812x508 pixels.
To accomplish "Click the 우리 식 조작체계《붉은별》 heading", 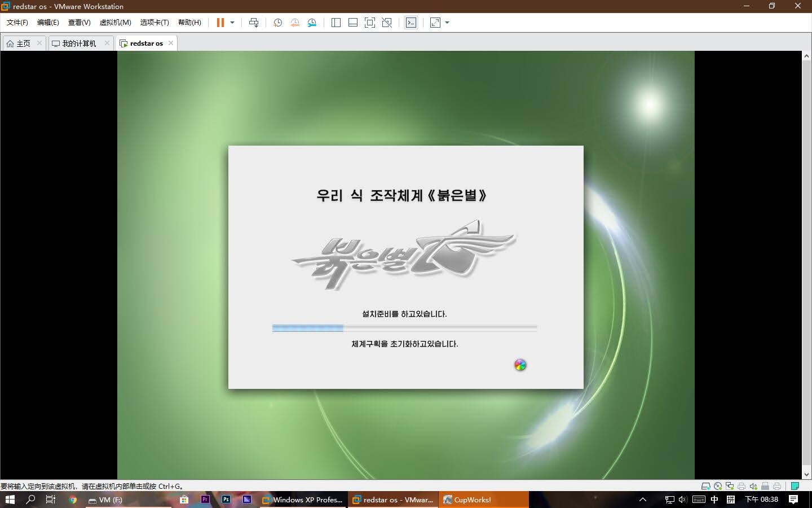I will 401,195.
